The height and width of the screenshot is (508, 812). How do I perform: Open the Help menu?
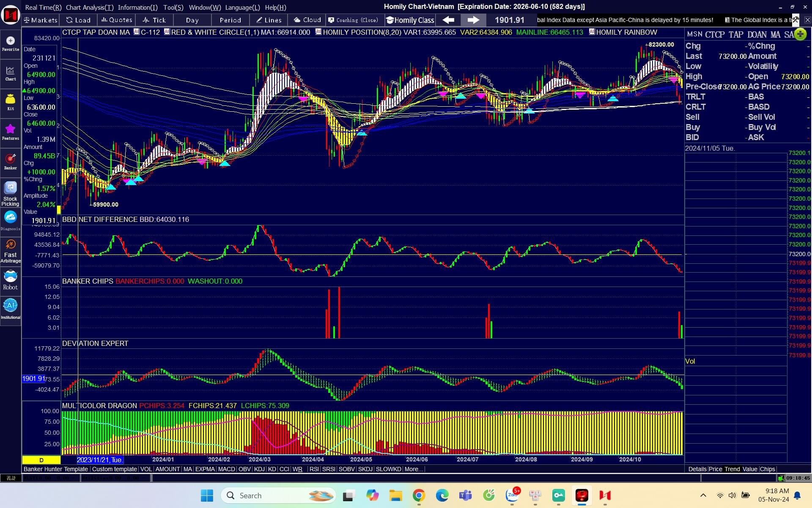[x=275, y=7]
